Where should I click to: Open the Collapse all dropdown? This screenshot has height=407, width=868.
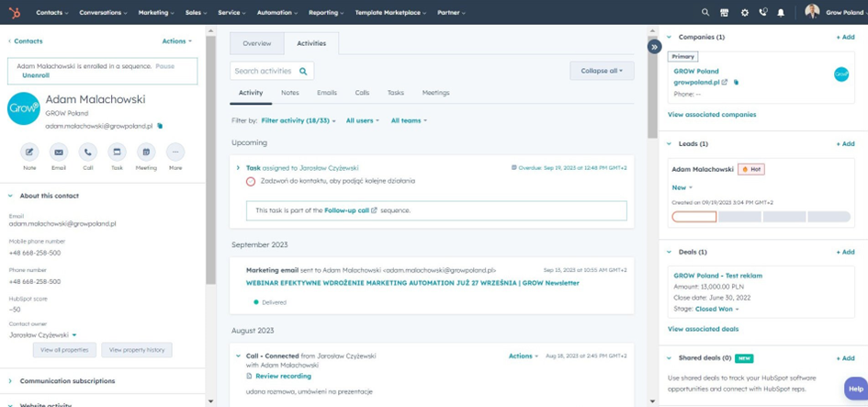[602, 71]
